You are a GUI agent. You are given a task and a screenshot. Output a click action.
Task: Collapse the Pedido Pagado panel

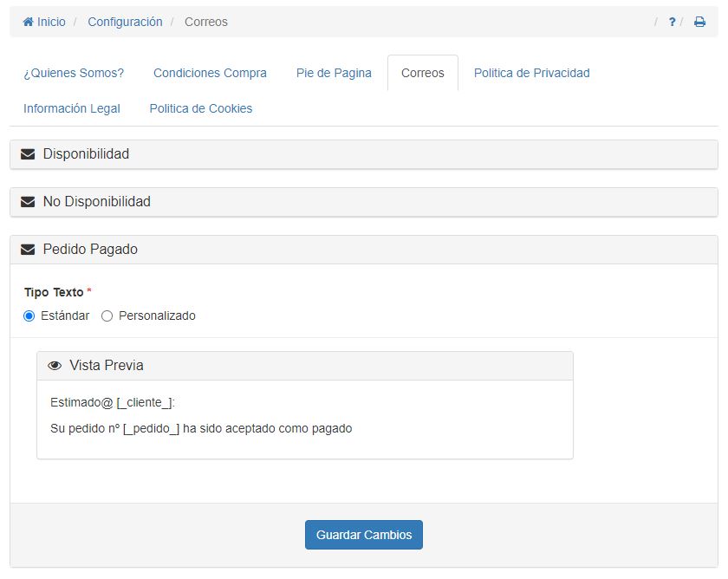(x=90, y=250)
